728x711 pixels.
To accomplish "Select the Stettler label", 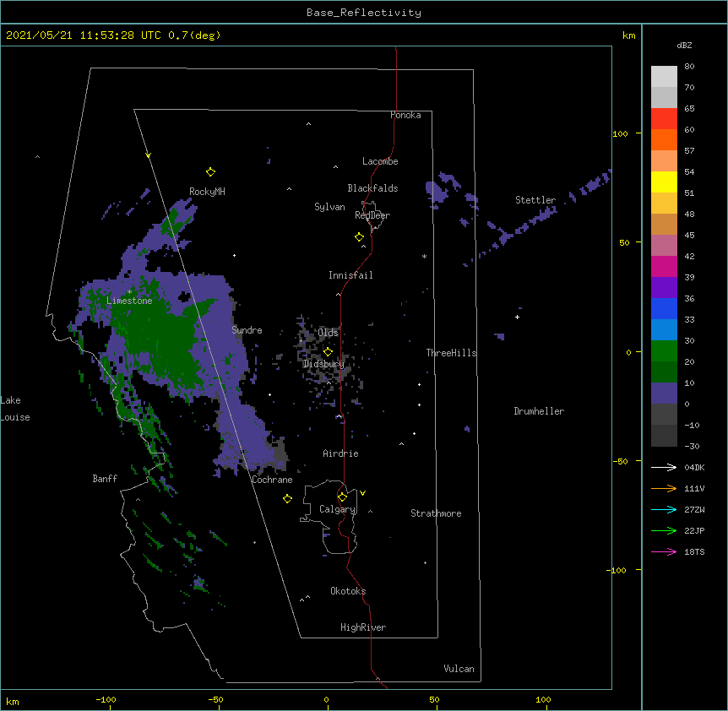I will (535, 200).
